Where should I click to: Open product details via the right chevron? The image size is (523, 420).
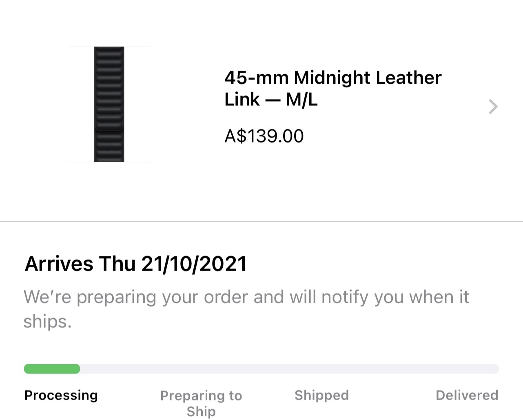[493, 107]
